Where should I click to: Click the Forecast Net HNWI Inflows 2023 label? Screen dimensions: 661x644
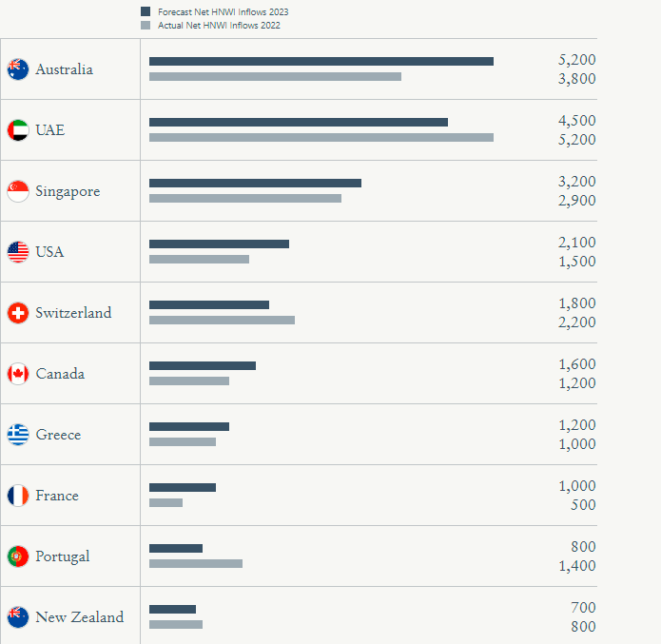[x=223, y=11]
